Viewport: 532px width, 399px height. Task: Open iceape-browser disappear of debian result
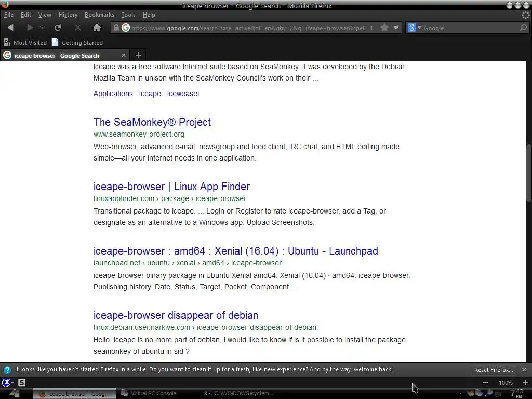pos(176,315)
